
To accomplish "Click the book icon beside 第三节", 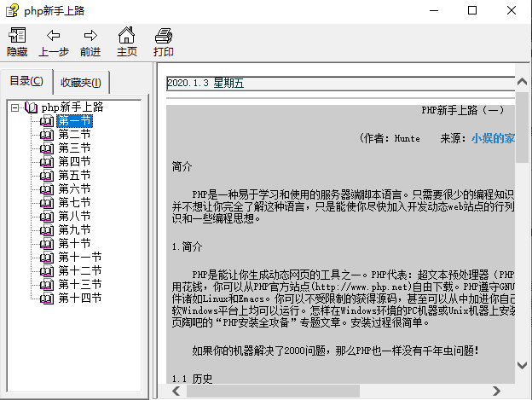I will [46, 148].
